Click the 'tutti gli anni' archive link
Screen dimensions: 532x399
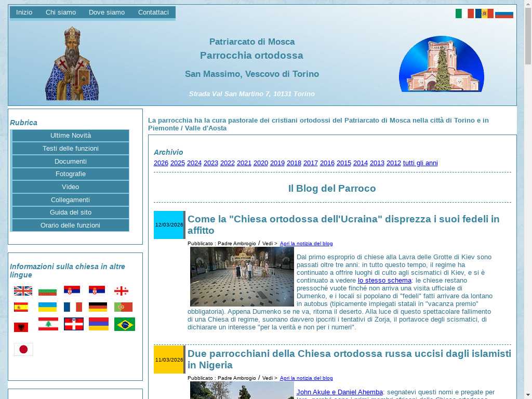tap(420, 163)
